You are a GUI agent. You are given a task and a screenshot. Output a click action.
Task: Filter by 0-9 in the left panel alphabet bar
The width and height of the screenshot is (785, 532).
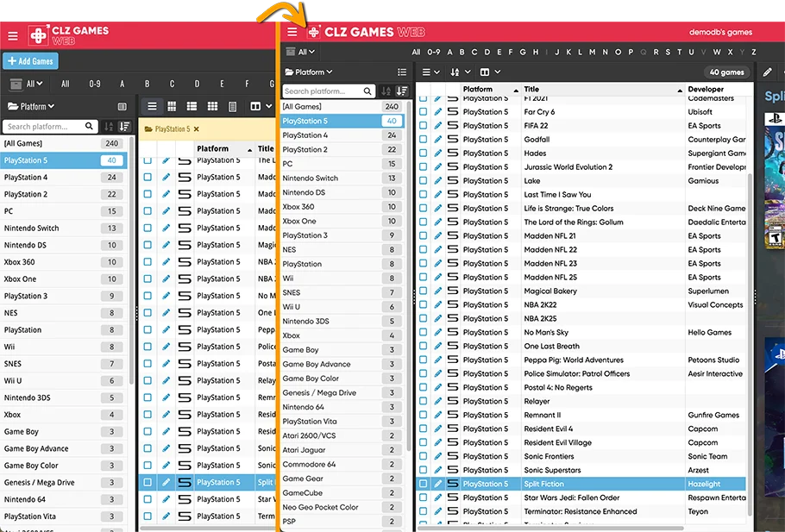point(95,84)
